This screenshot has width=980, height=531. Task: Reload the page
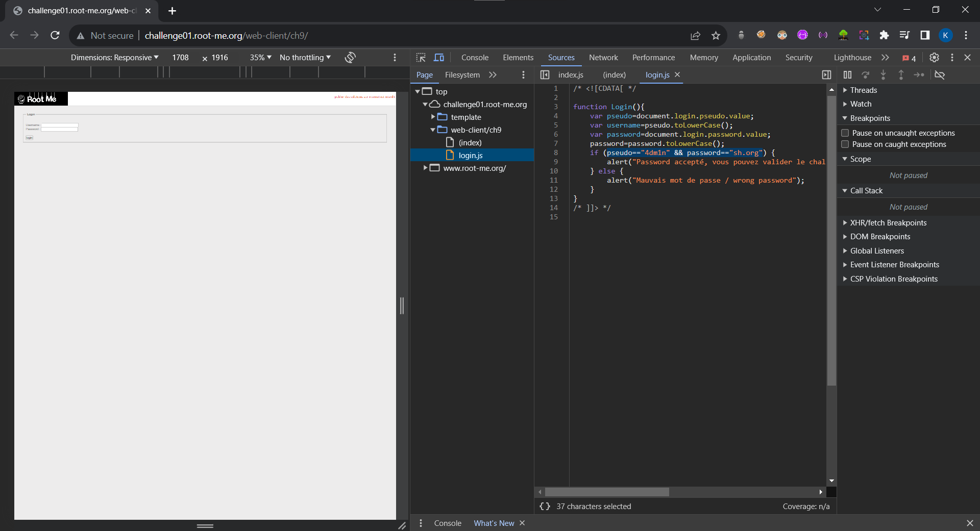point(55,36)
